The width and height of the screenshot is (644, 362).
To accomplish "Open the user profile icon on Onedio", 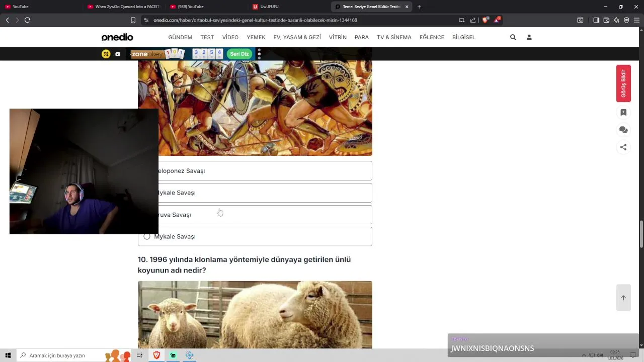I will point(529,37).
